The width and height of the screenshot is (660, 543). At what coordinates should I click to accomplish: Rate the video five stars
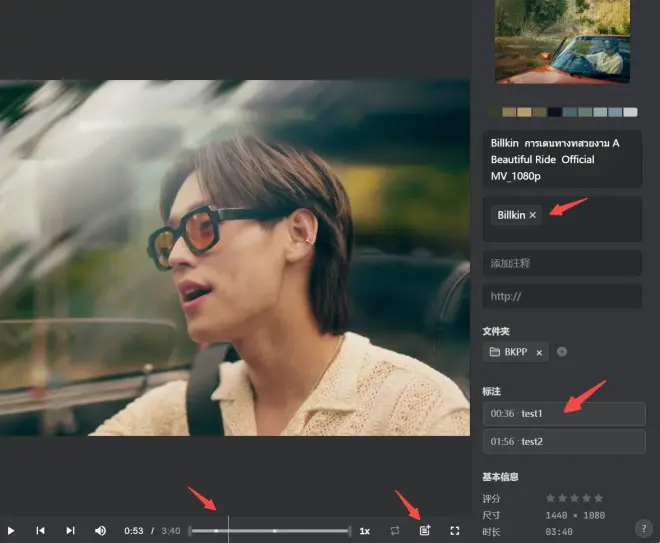click(x=599, y=498)
